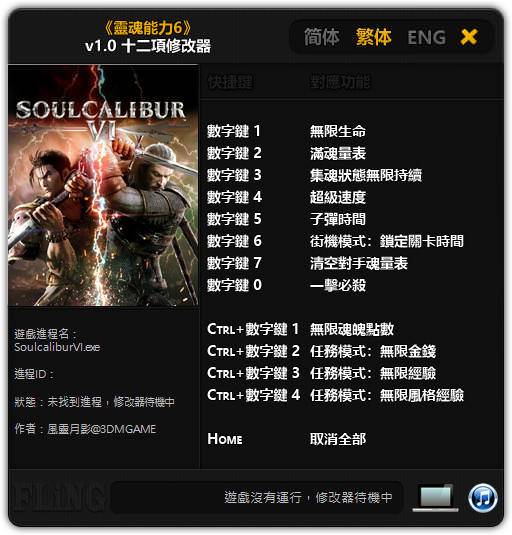Toggle 無限魂魄點數 option
Image resolution: width=512 pixels, height=535 pixels.
click(x=352, y=329)
